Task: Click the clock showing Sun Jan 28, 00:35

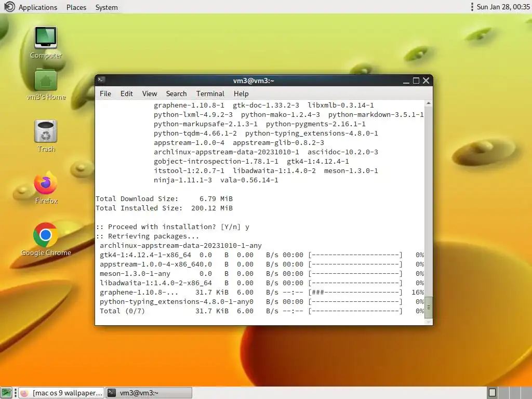Action: pos(503,7)
